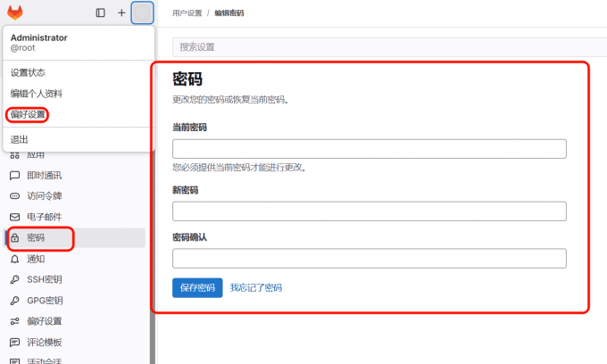Click the Administrator name in user menu
607x364 pixels.
click(38, 37)
